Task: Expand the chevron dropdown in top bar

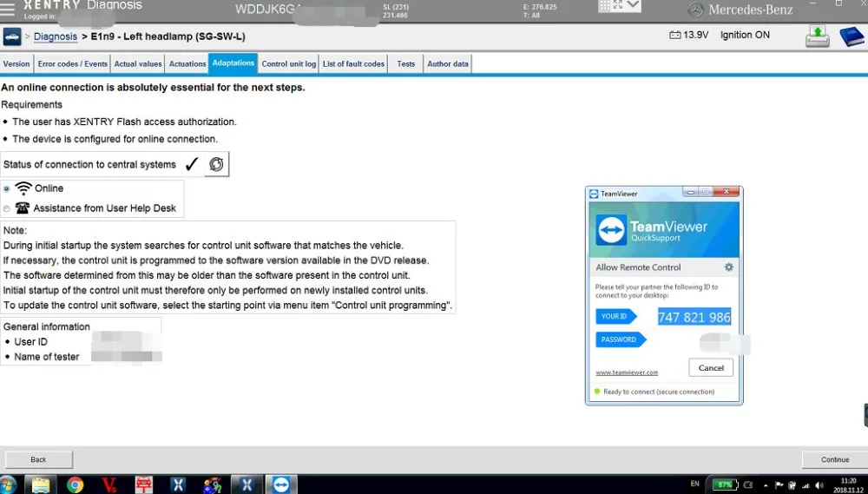Action: 633,5
